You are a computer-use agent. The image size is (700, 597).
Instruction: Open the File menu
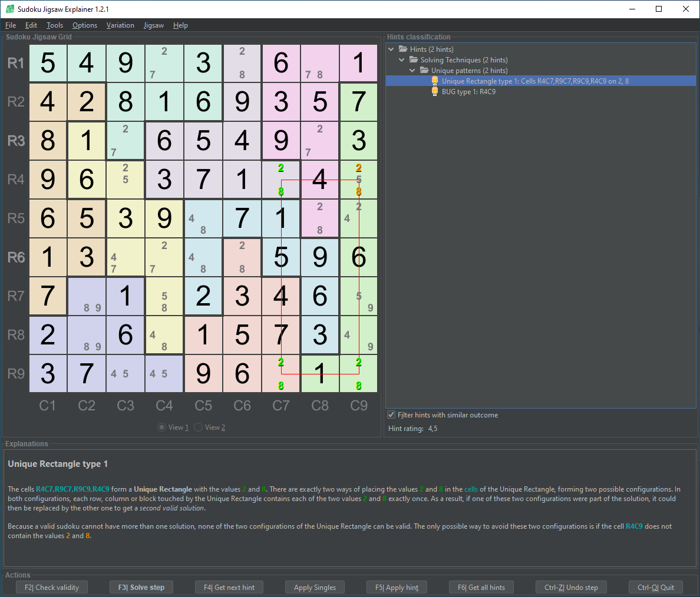[10, 25]
